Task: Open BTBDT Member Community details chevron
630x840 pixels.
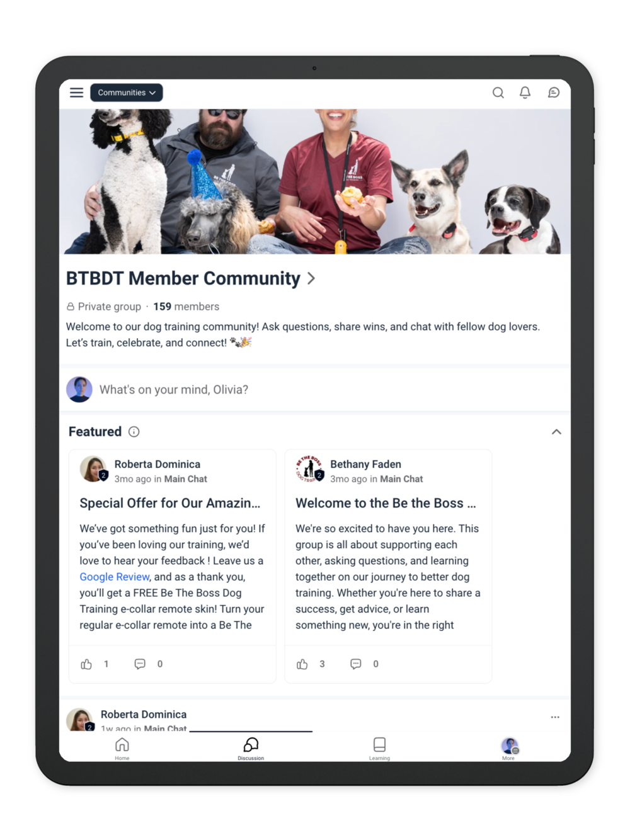Action: click(x=311, y=278)
